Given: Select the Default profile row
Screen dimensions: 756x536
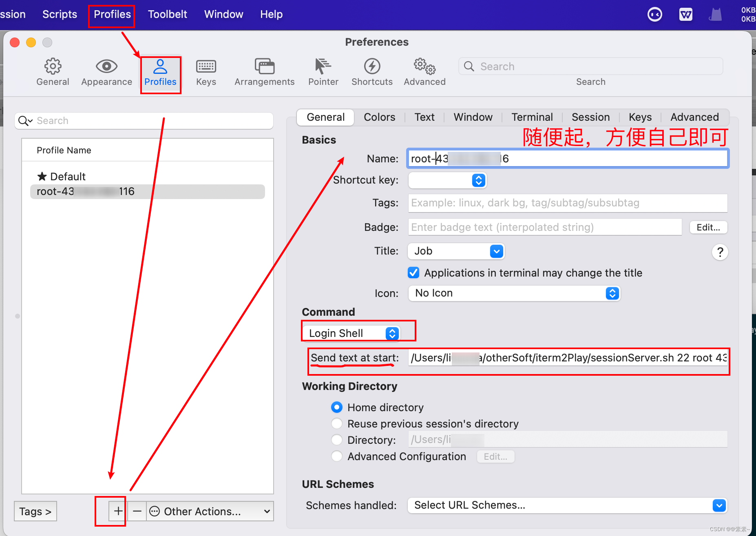Looking at the screenshot, I should click(148, 176).
